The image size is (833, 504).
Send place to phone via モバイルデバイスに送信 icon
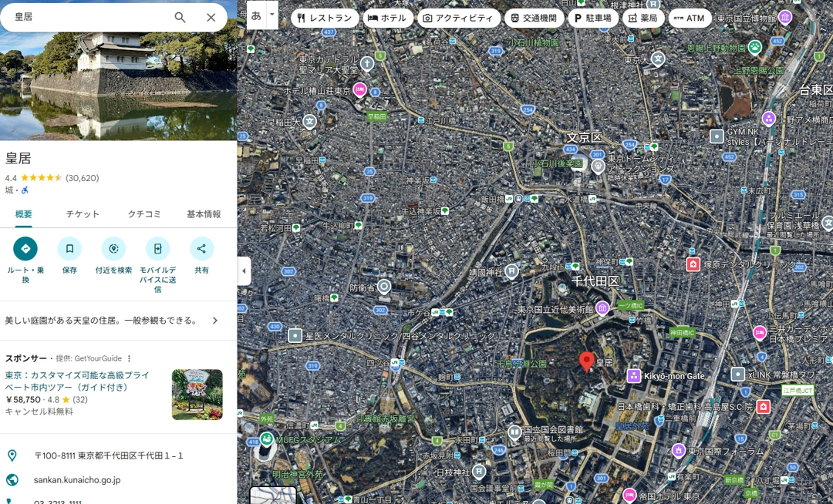(x=157, y=248)
